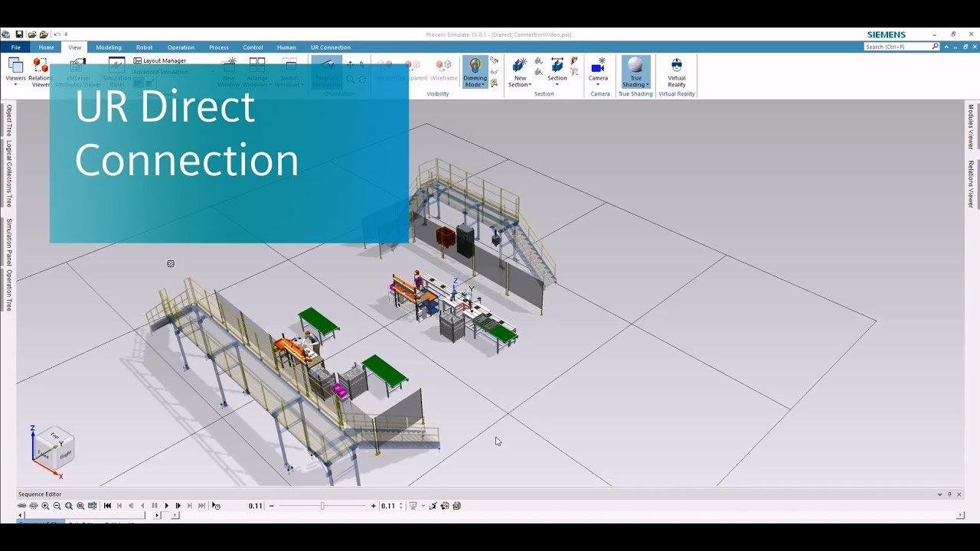
Task: Open the Dimming Mode dropdown
Action: [475, 72]
